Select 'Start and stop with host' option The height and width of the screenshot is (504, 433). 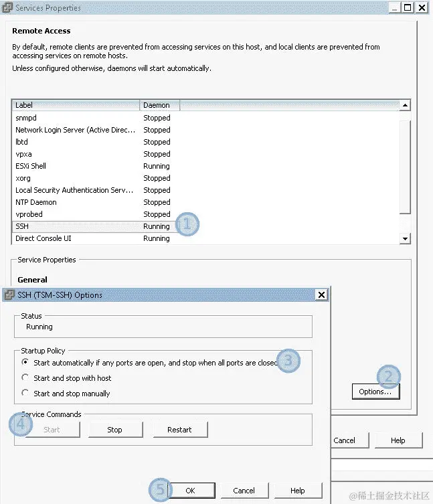[25, 377]
